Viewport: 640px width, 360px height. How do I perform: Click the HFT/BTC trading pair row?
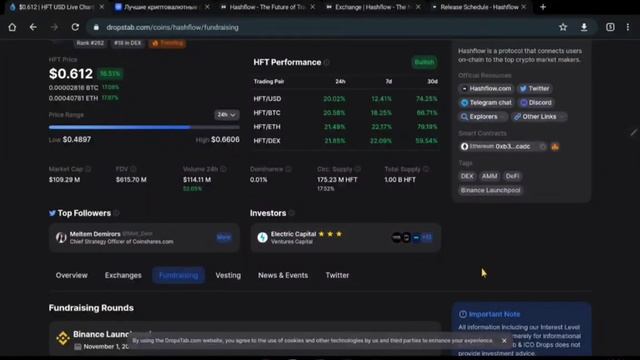[345, 113]
